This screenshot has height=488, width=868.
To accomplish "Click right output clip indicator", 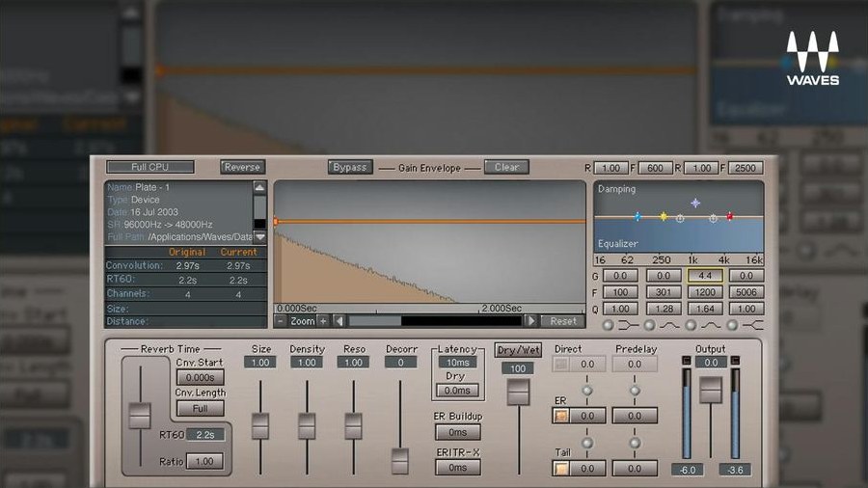I will click(x=735, y=360).
